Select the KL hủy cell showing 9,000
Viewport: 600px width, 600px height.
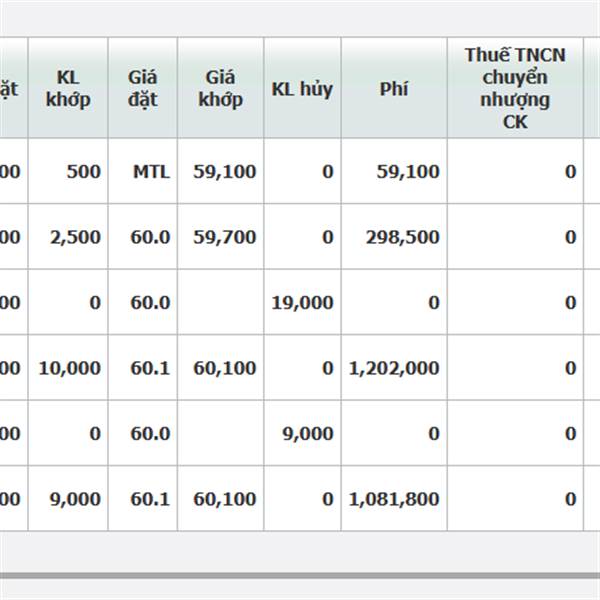coord(302,433)
